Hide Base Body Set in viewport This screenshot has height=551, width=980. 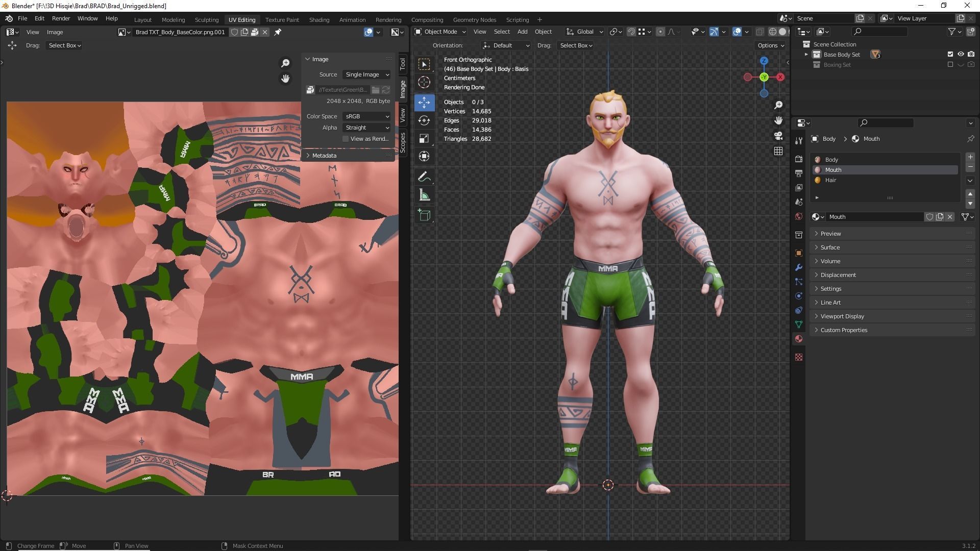961,54
